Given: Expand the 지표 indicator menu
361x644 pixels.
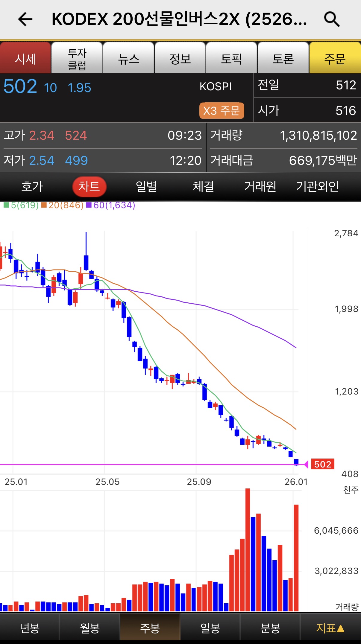Looking at the screenshot, I should pos(330,628).
